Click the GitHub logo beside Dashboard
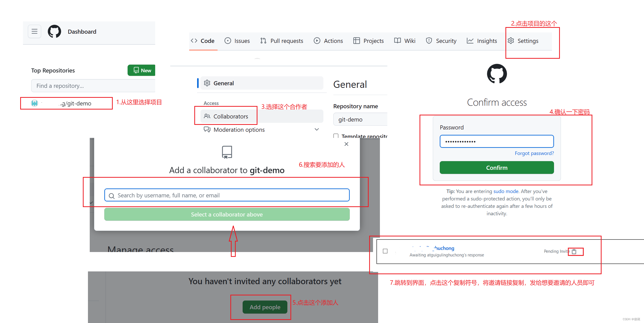The image size is (644, 323). 54,31
